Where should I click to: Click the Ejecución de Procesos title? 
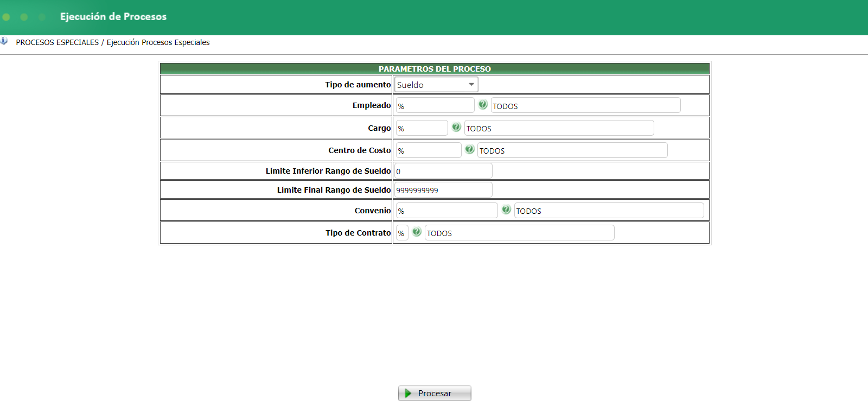click(113, 17)
